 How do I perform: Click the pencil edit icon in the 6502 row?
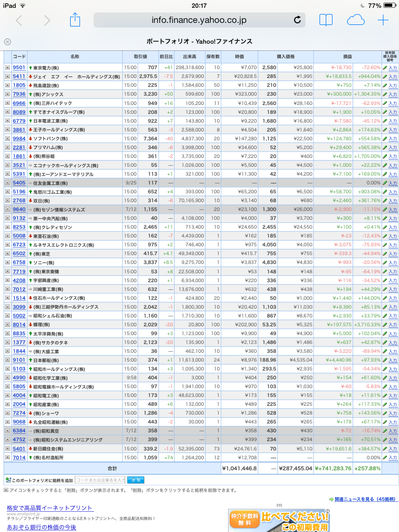tap(385, 254)
